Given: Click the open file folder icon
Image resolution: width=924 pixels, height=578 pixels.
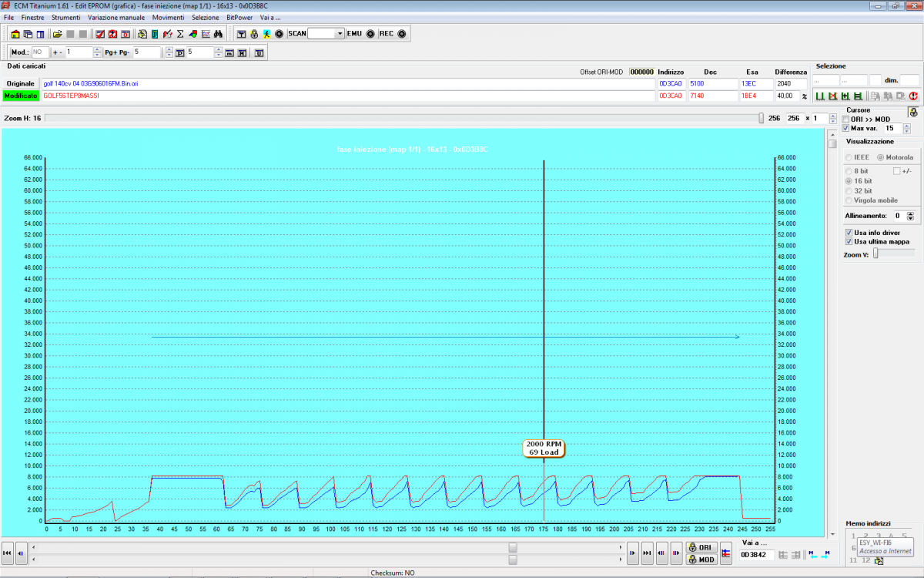Looking at the screenshot, I should tap(57, 34).
